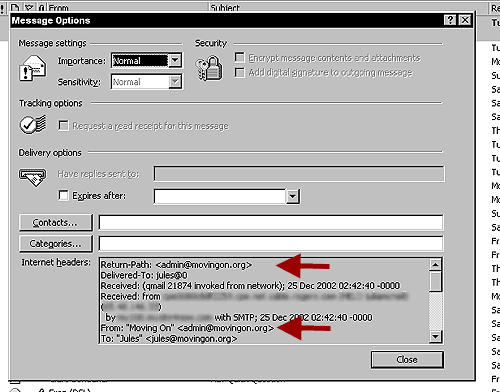Click the Internet headers scroll down arrow
This screenshot has height=392, width=500.
(x=435, y=336)
